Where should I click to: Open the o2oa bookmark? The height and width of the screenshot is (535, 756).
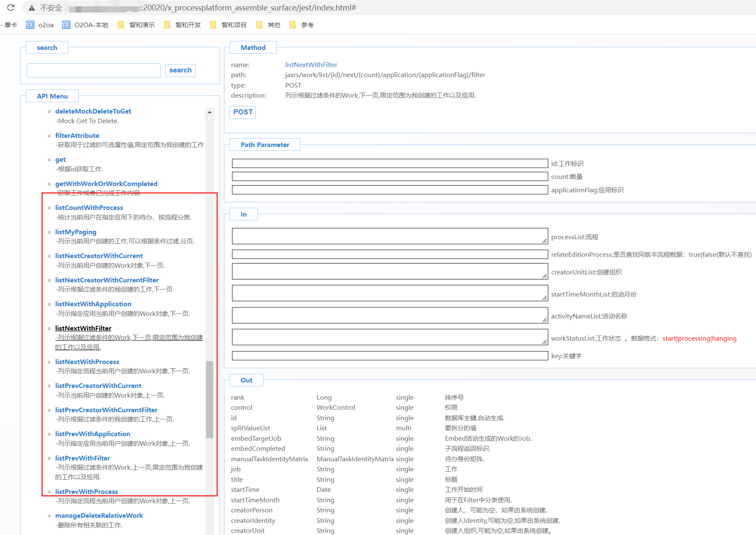tap(40, 25)
